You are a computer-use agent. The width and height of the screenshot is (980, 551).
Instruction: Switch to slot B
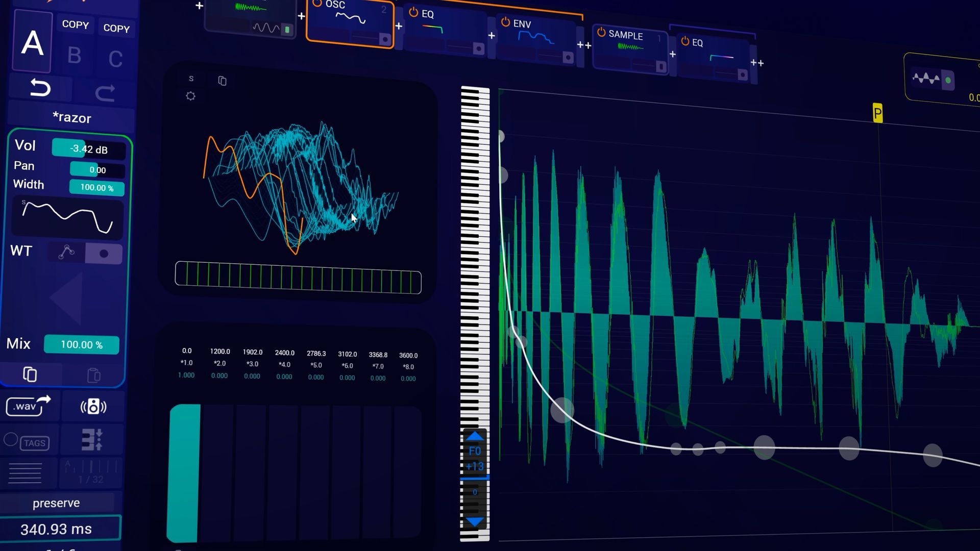pyautogui.click(x=75, y=55)
